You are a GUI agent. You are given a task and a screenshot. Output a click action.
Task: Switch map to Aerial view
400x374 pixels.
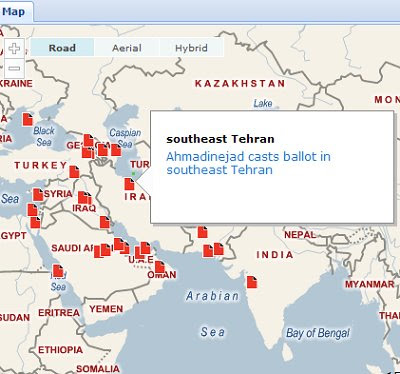click(127, 48)
